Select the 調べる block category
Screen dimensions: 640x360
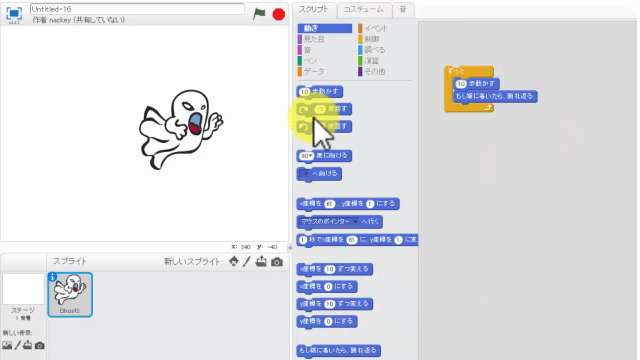pyautogui.click(x=374, y=50)
